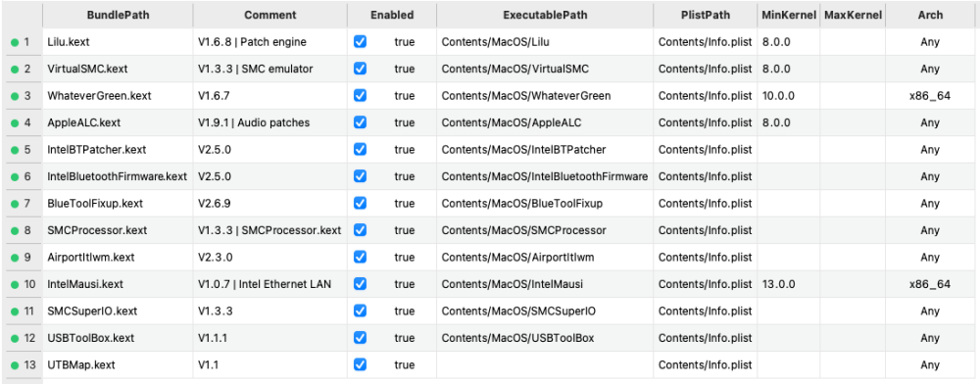Viewport: 980px width, 384px height.
Task: Toggle the Enabled checkbox for UTBMap.kext
Action: click(x=360, y=364)
